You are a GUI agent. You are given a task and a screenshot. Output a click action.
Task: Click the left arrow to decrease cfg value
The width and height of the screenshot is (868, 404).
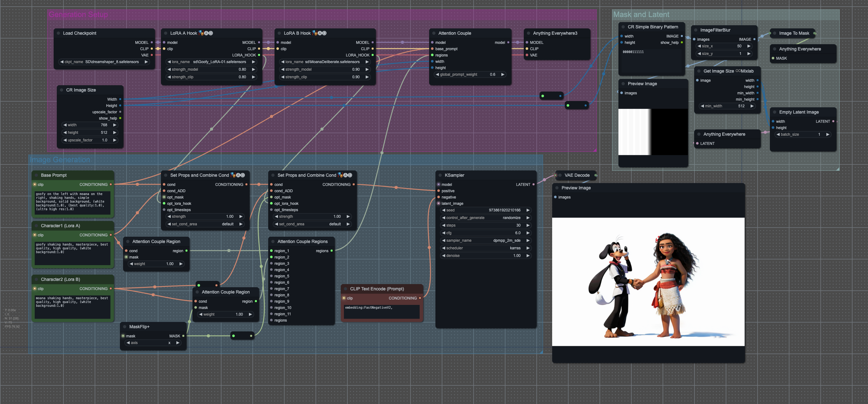click(443, 233)
